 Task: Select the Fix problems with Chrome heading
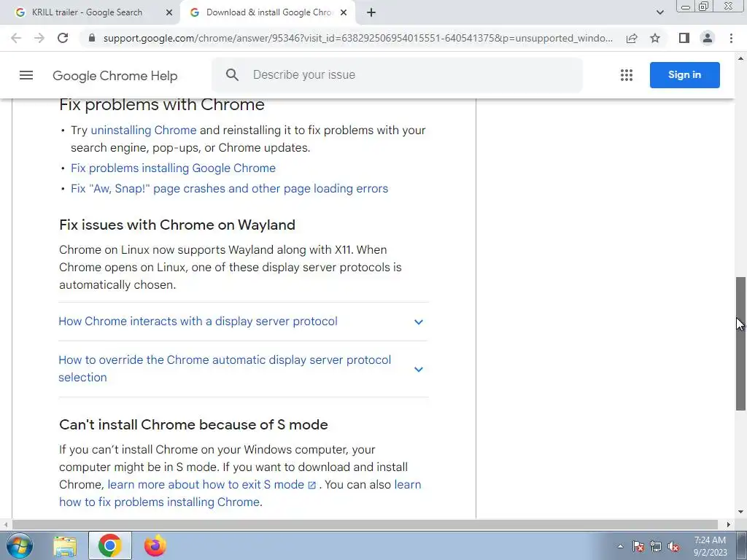point(162,105)
